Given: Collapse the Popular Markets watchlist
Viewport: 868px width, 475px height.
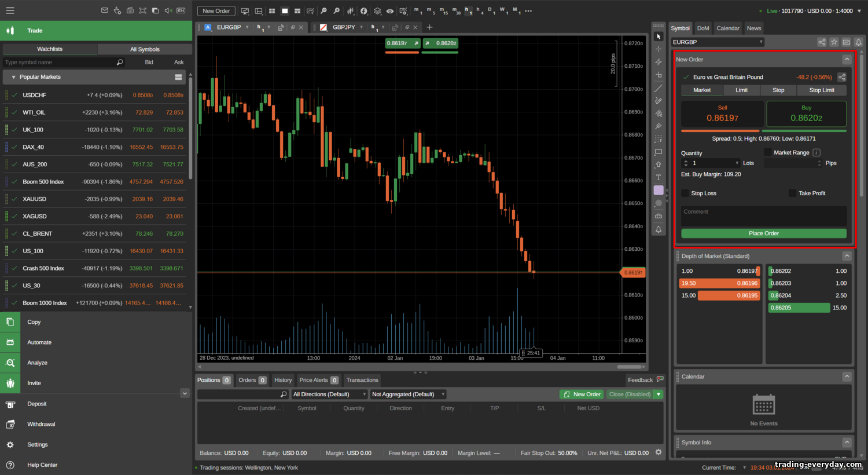Looking at the screenshot, I should point(13,77).
